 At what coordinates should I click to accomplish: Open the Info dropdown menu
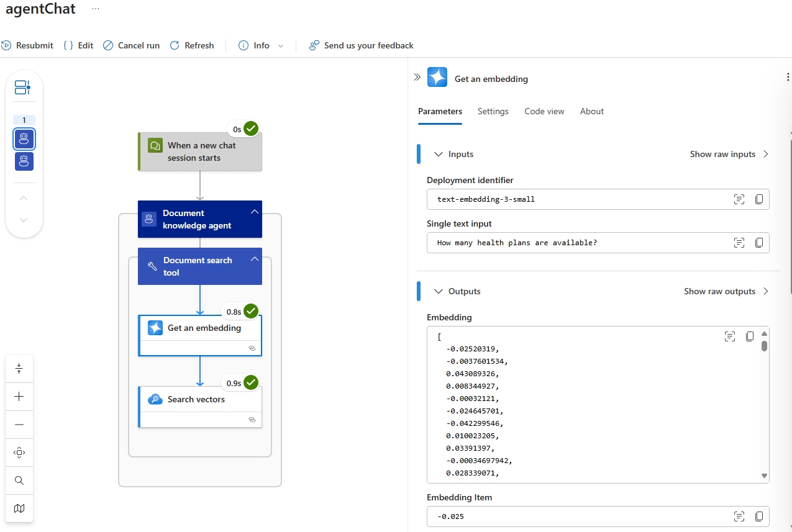click(x=280, y=46)
